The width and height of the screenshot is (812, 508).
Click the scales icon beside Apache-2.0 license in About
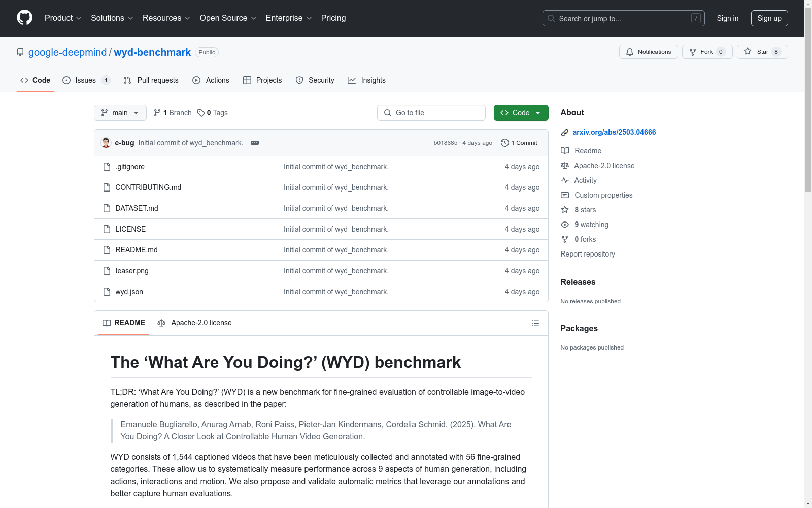[x=565, y=166]
